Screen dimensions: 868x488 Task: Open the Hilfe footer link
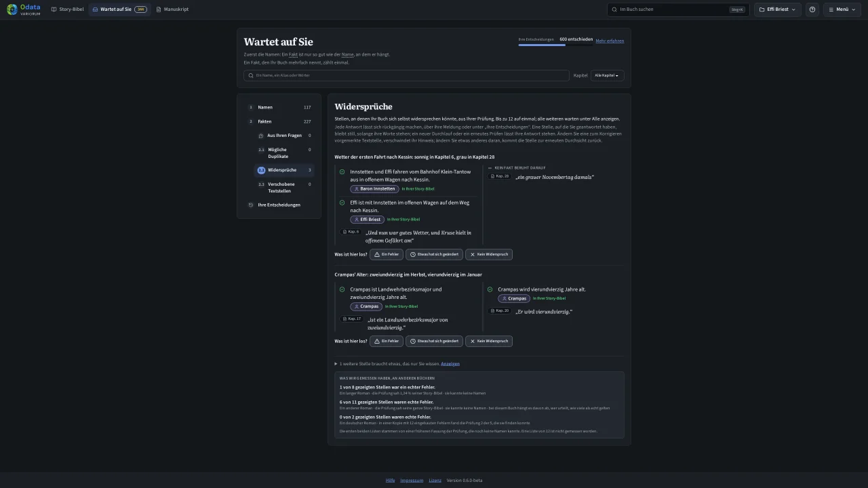coord(391,481)
